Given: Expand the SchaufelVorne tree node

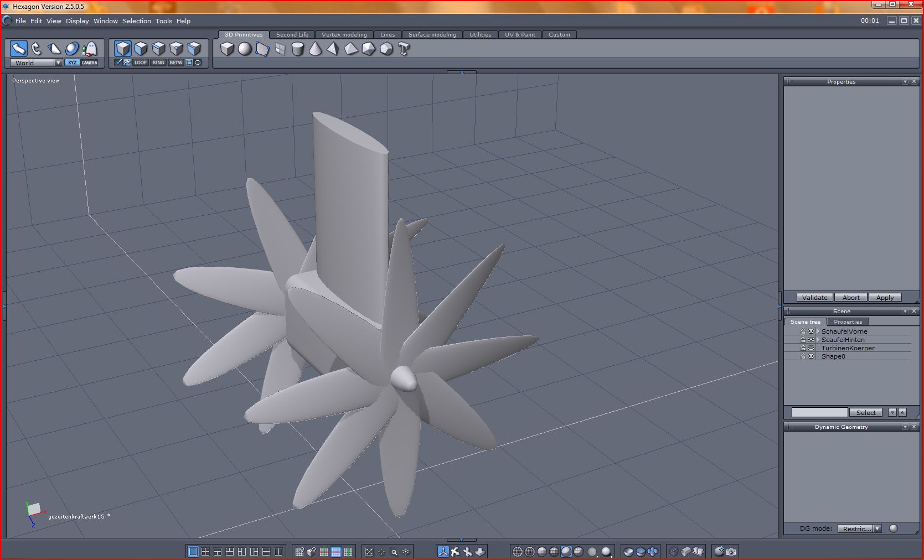Looking at the screenshot, I should click(818, 331).
